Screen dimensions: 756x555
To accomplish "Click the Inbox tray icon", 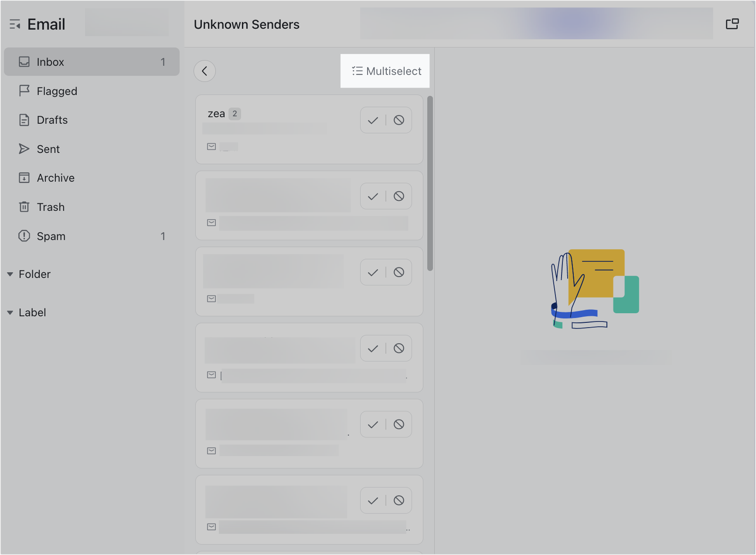I will [24, 62].
